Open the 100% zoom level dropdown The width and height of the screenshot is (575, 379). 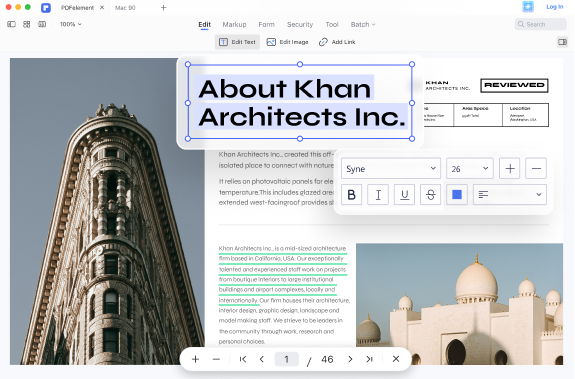coord(71,24)
